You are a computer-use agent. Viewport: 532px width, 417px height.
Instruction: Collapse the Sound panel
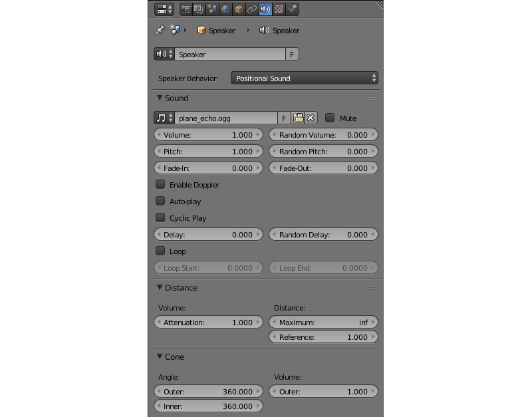[159, 98]
